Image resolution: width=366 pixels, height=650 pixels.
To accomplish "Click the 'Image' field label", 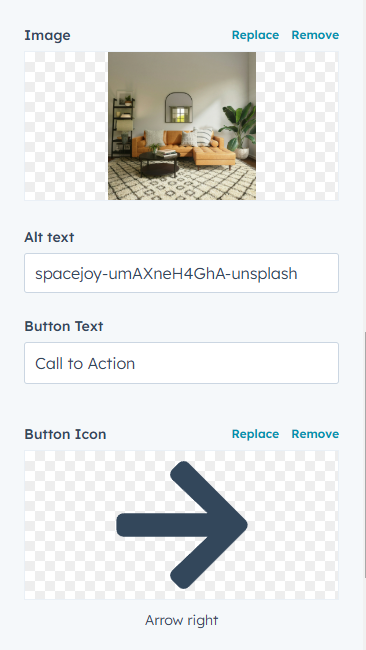I will 47,35.
